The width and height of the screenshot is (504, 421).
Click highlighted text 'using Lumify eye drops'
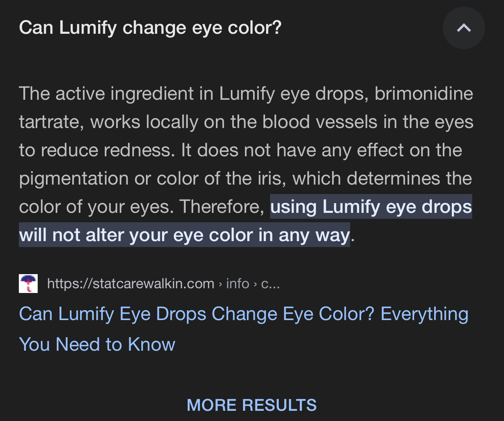point(371,207)
